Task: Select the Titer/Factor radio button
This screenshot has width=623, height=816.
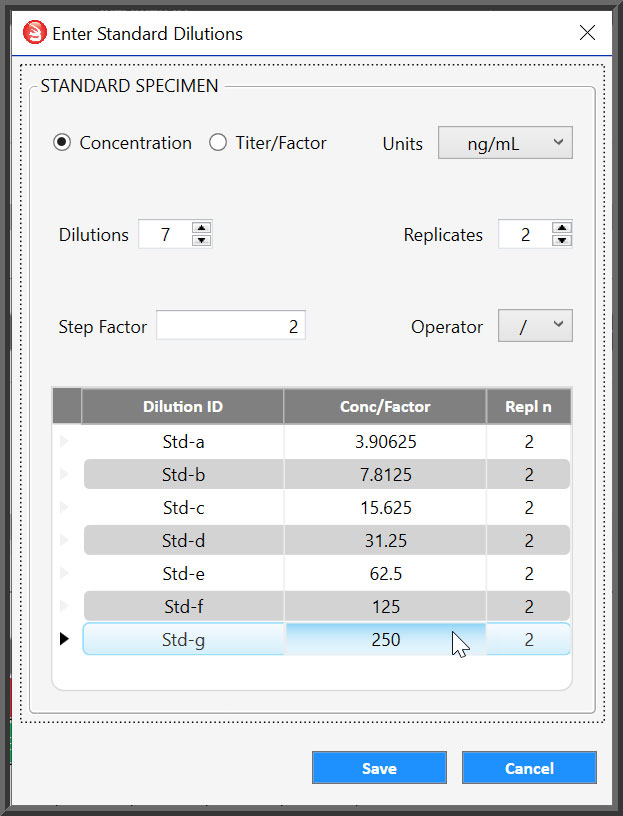Action: coord(218,143)
